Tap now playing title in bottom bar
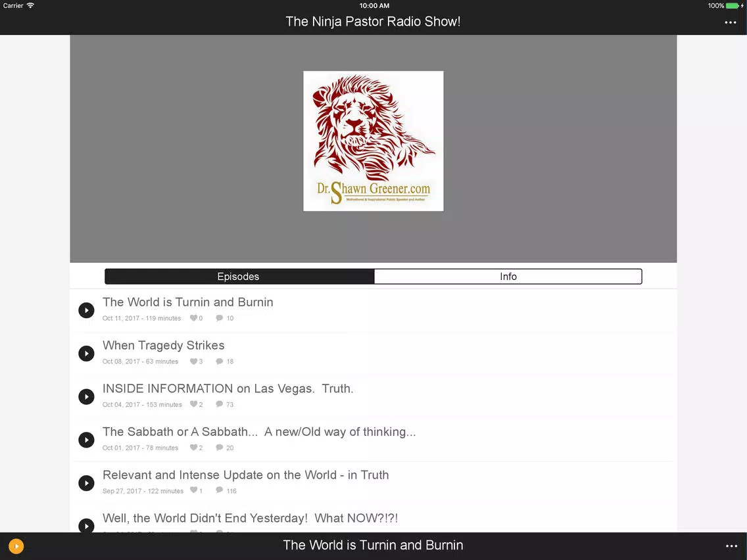 [373, 546]
